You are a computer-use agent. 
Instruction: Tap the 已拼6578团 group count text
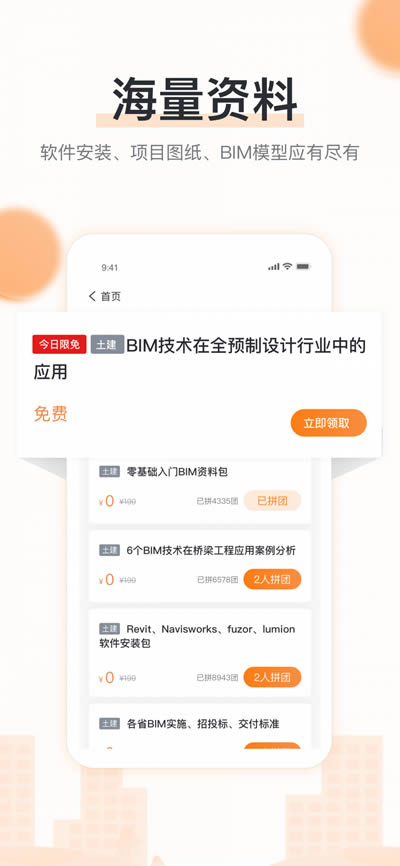[x=218, y=580]
